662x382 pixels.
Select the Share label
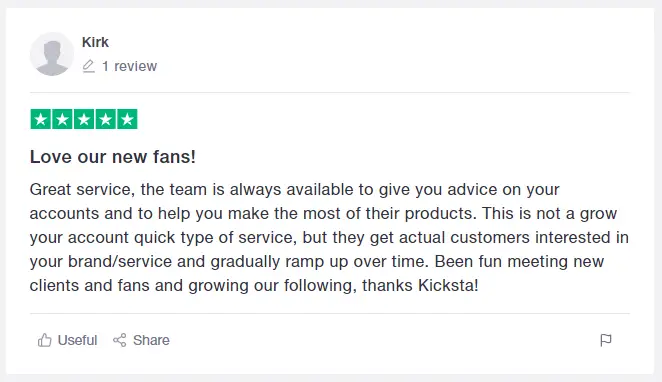[151, 340]
